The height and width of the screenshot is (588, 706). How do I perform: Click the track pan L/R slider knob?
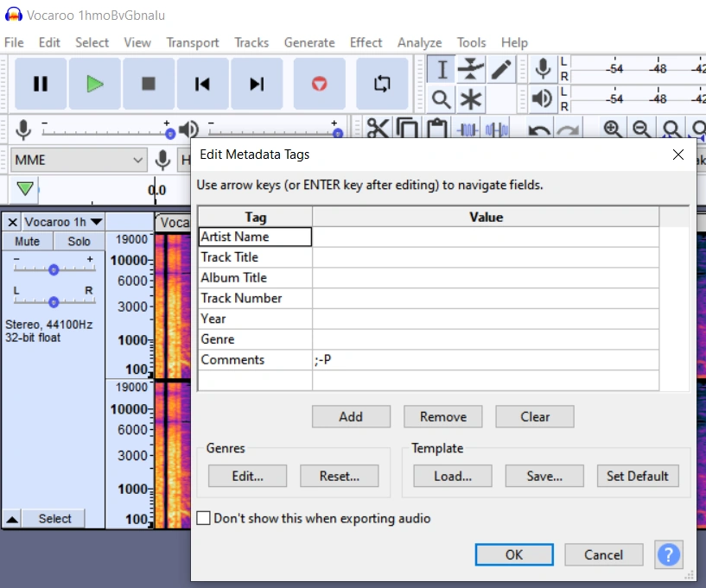(54, 302)
